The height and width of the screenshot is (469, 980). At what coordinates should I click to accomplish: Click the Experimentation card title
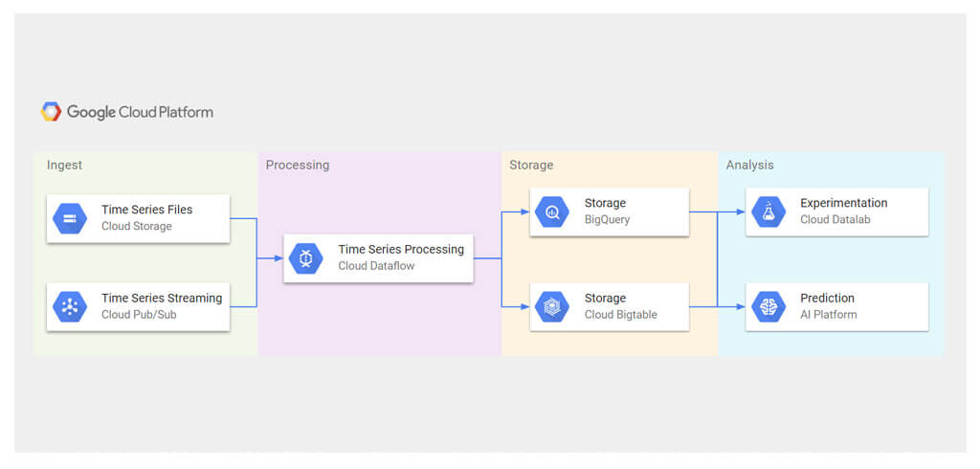pos(844,203)
